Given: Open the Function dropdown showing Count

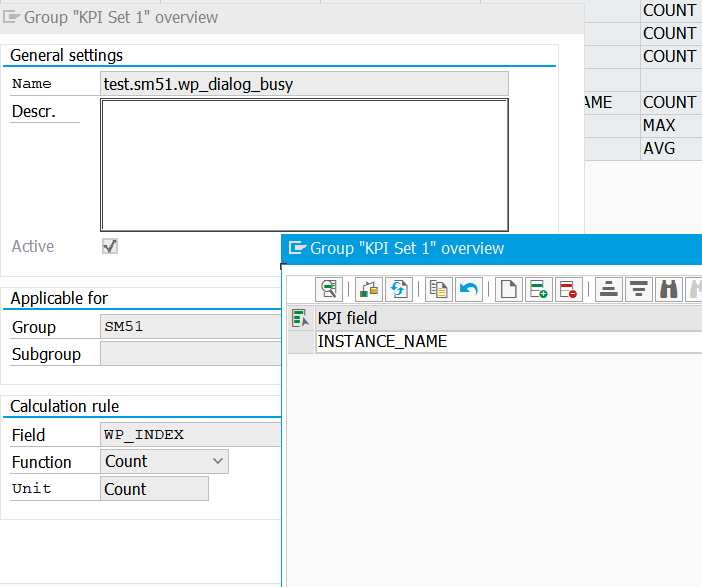Looking at the screenshot, I should (165, 461).
